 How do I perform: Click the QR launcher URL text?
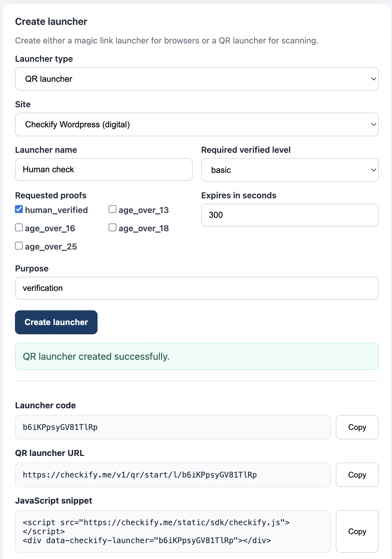point(140,475)
